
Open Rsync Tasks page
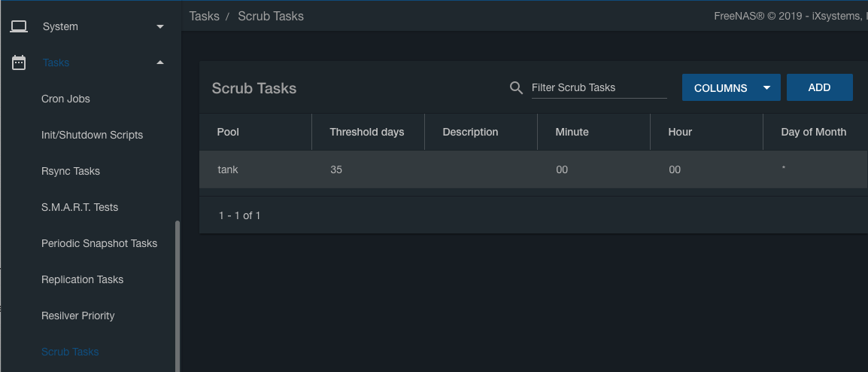pyautogui.click(x=71, y=171)
